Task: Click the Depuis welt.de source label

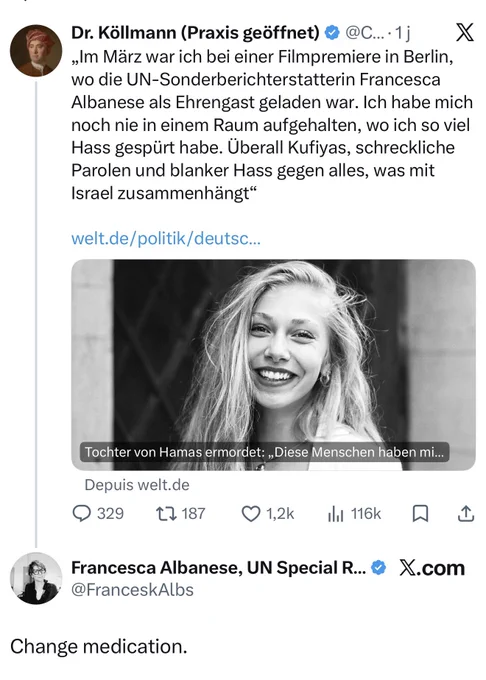Action: (137, 484)
